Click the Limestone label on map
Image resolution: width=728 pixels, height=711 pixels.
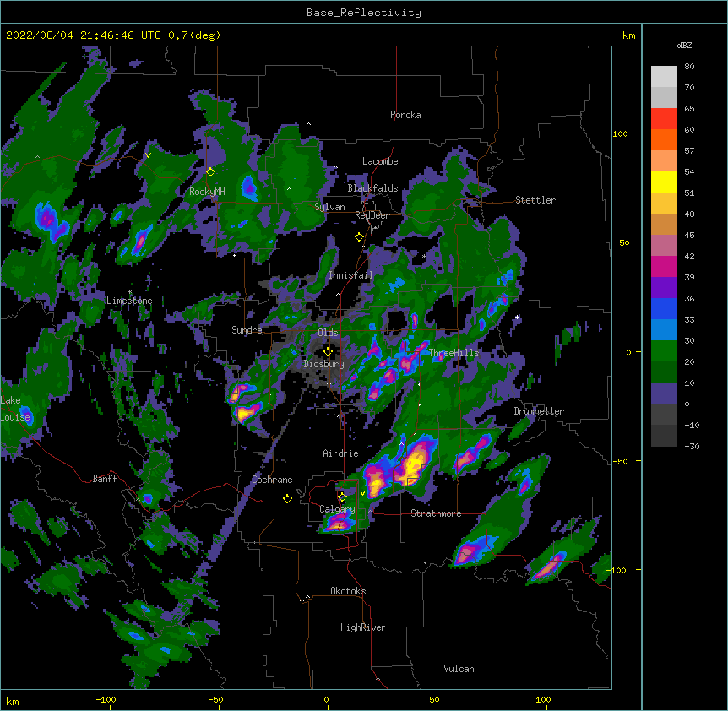point(129,301)
